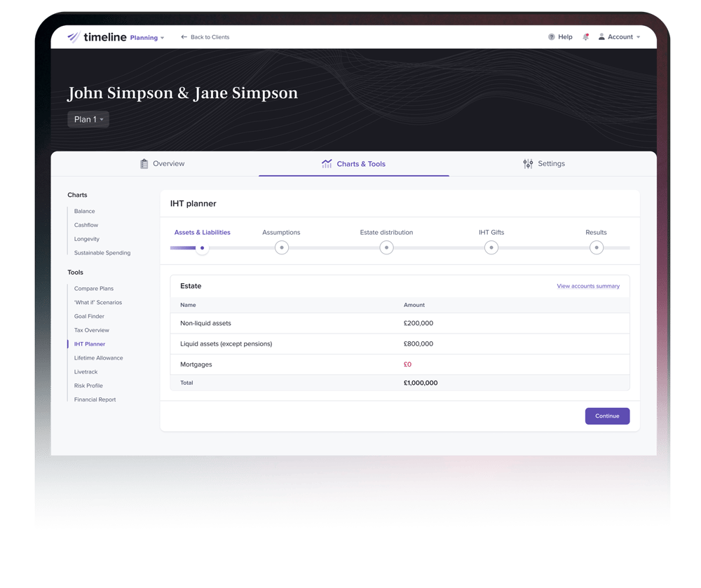Click the Estate distribution step label

(x=386, y=233)
